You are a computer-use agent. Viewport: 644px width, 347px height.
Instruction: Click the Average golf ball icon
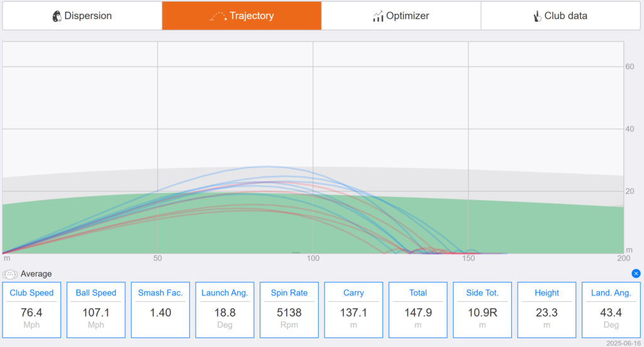(x=10, y=274)
